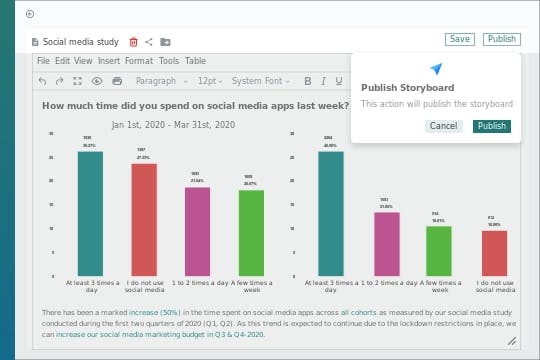Open the Format menu

[x=139, y=61]
